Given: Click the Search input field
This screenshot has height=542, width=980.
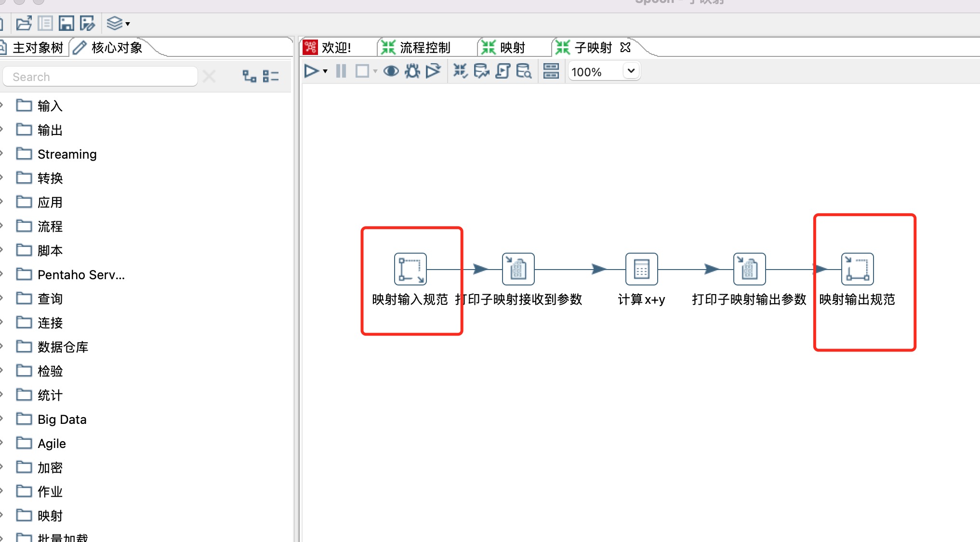Looking at the screenshot, I should (100, 77).
